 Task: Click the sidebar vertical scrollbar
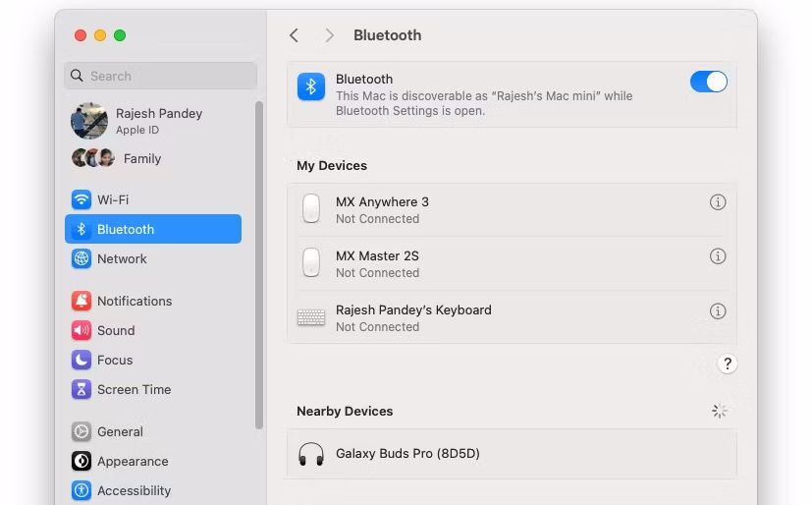pyautogui.click(x=259, y=265)
